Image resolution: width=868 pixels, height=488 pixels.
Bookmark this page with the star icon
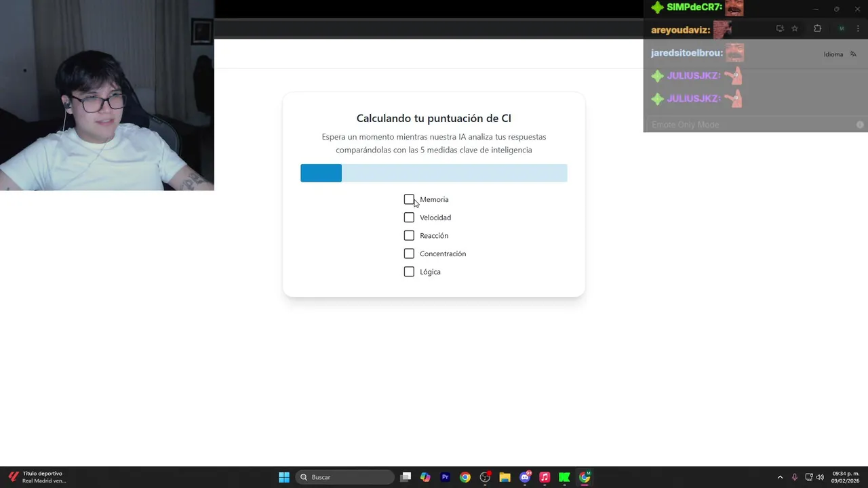[795, 28]
